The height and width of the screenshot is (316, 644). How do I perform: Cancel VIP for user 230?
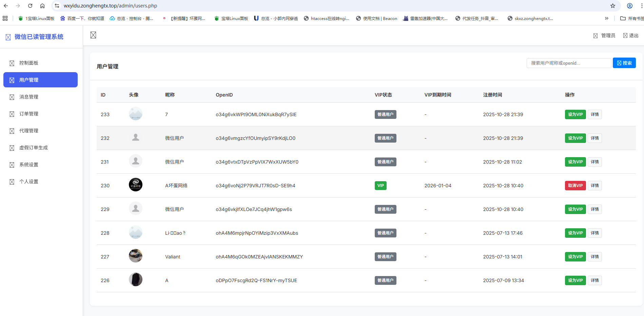click(575, 186)
